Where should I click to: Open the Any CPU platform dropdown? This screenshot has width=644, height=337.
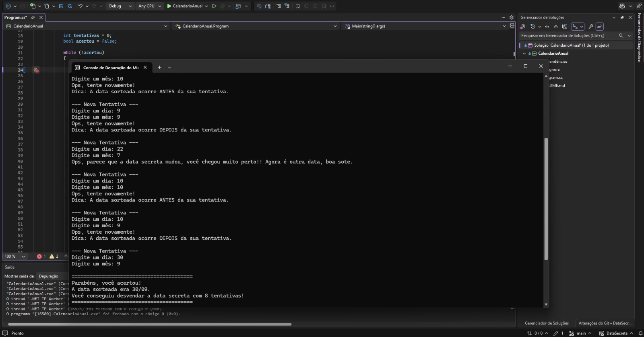click(x=149, y=6)
